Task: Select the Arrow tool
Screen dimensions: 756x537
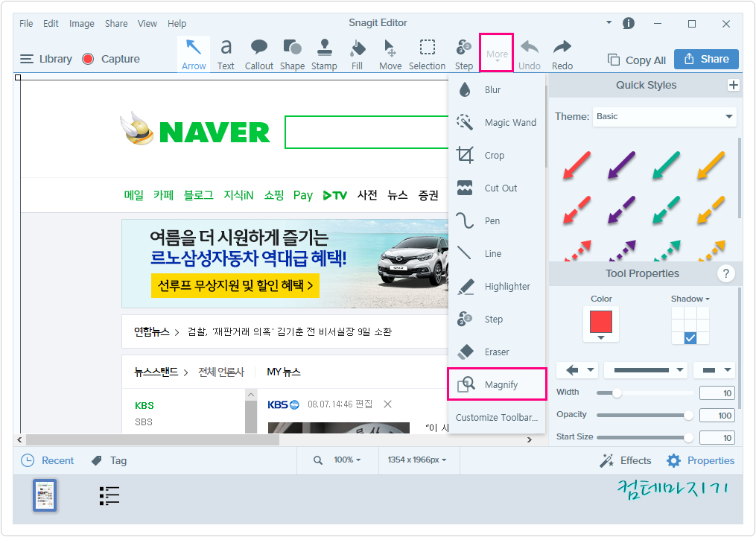Action: click(x=194, y=54)
